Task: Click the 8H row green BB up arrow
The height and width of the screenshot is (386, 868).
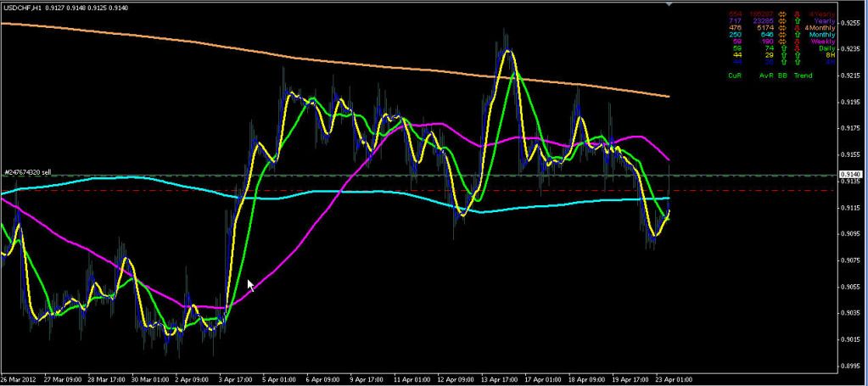Action: pos(784,55)
